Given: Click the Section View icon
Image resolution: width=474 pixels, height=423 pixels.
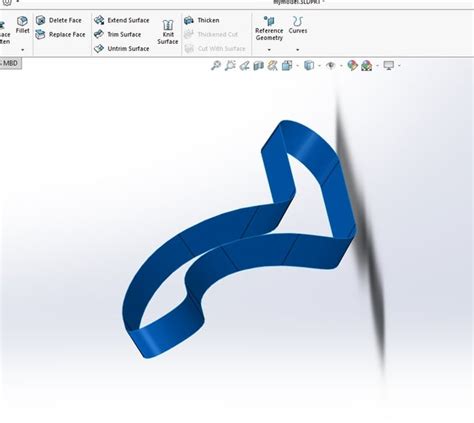Looking at the screenshot, I should [x=258, y=66].
